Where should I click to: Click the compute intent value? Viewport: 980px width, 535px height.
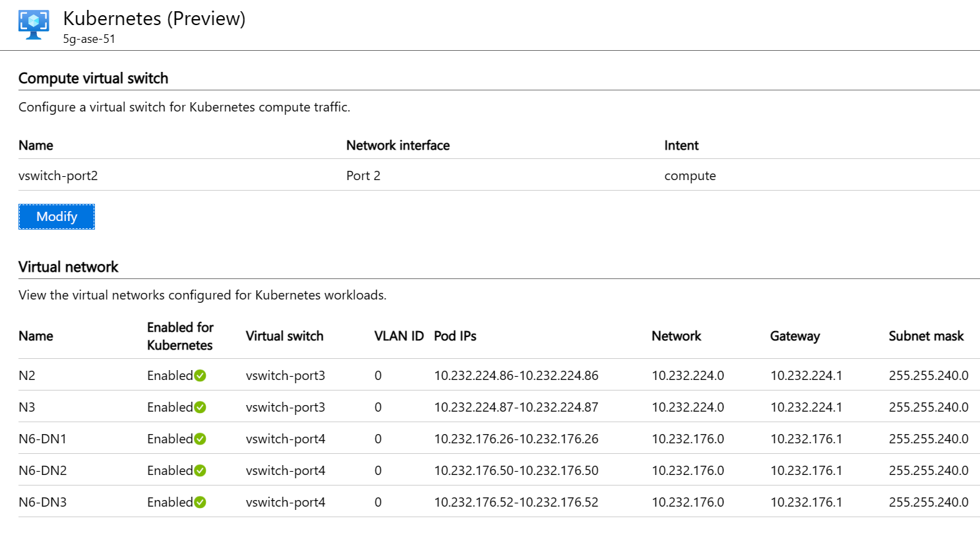(690, 176)
